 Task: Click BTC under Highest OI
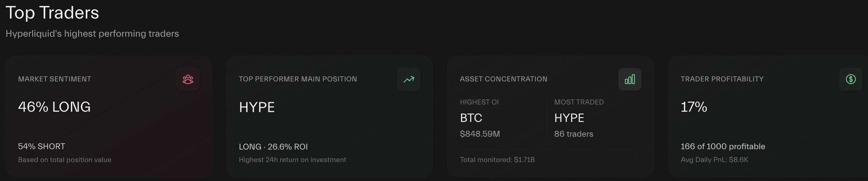(471, 118)
